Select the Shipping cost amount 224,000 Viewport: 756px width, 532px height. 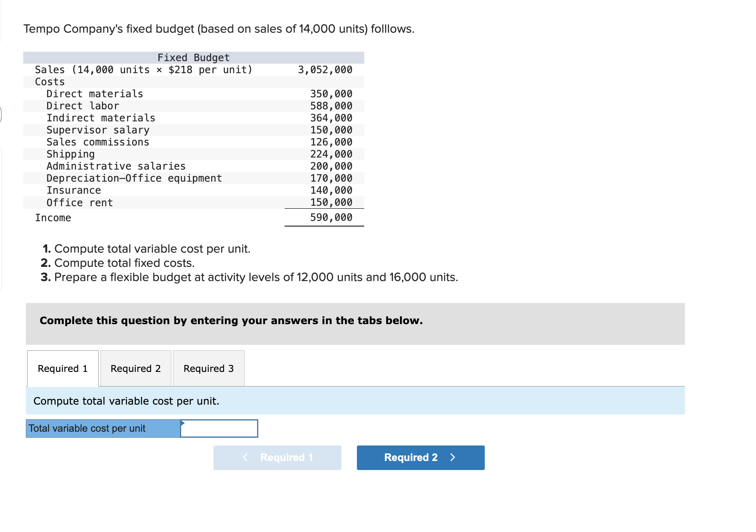click(x=331, y=154)
